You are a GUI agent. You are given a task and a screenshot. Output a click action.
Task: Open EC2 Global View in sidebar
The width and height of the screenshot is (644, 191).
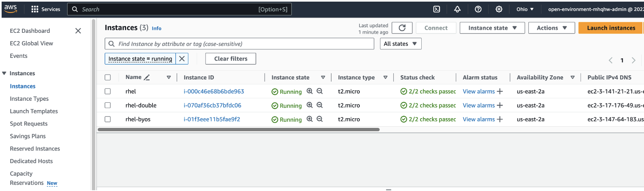tap(31, 43)
